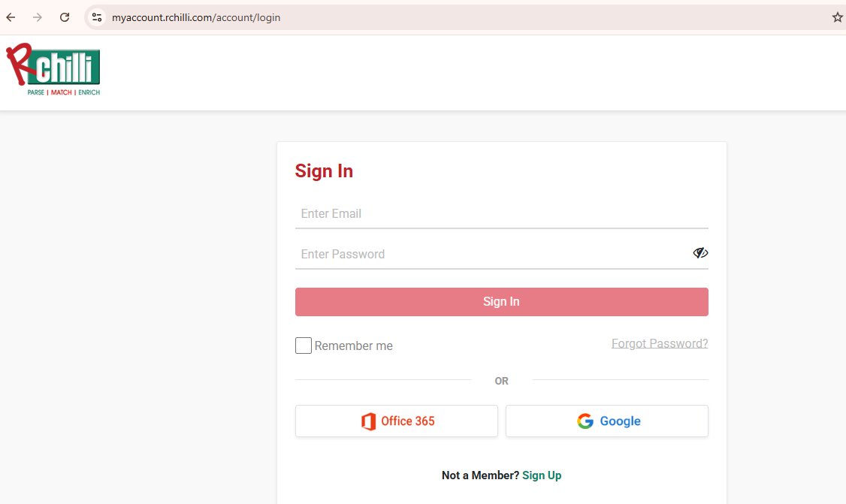Open the Forgot Password? link
Image resolution: width=846 pixels, height=504 pixels.
click(x=660, y=344)
